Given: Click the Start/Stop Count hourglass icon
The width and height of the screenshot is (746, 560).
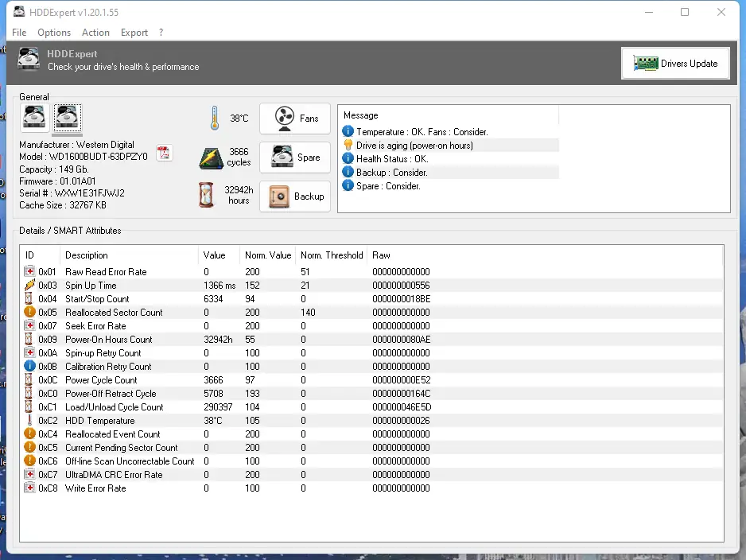Looking at the screenshot, I should click(29, 298).
